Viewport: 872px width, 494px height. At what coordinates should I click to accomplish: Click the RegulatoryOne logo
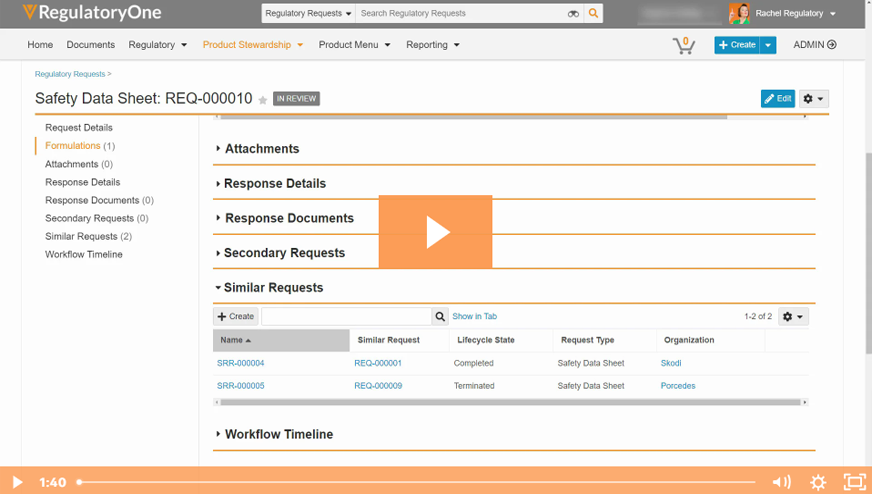coord(92,12)
